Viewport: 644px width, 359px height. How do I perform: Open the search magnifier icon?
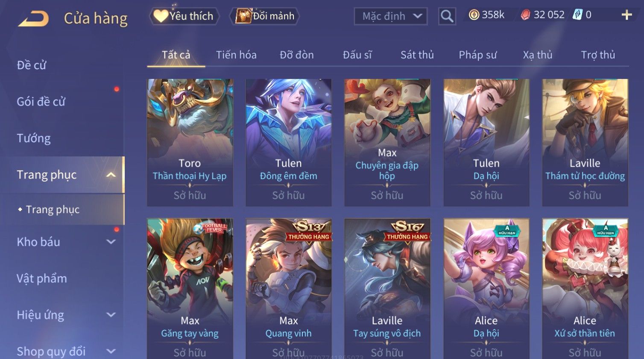point(447,16)
